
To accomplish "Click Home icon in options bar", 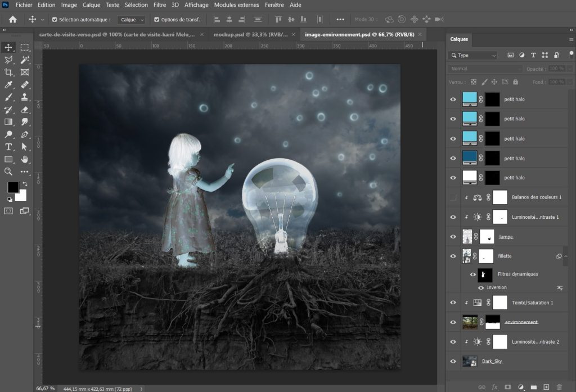I will tap(13, 20).
